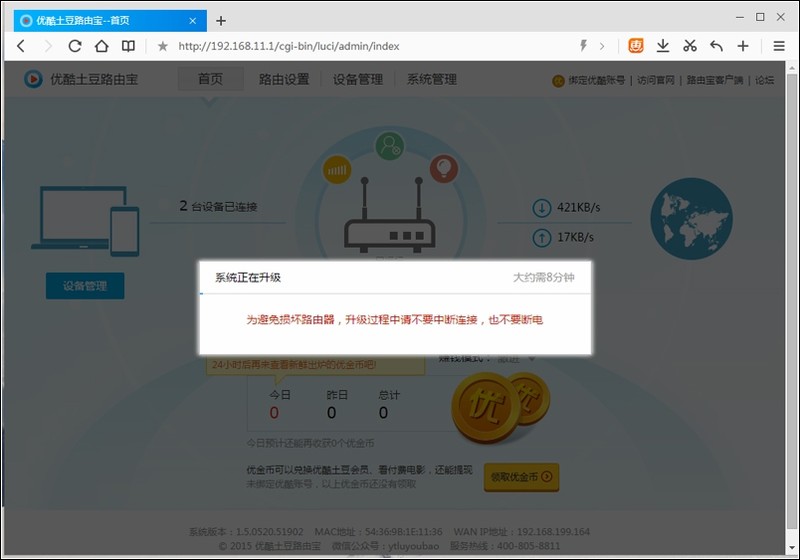Open the downloads icon in toolbar
The width and height of the screenshot is (800, 560).
(x=663, y=46)
